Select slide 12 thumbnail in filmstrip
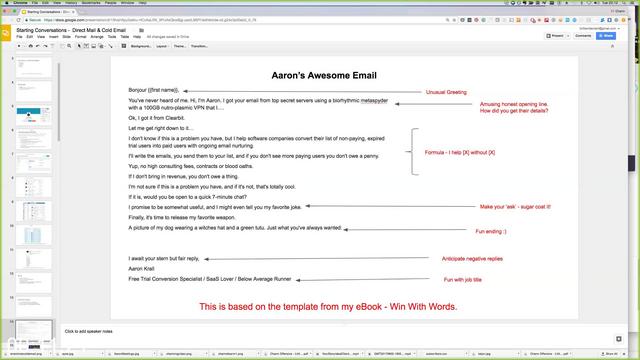Image resolution: width=640 pixels, height=360 pixels. 34,282
